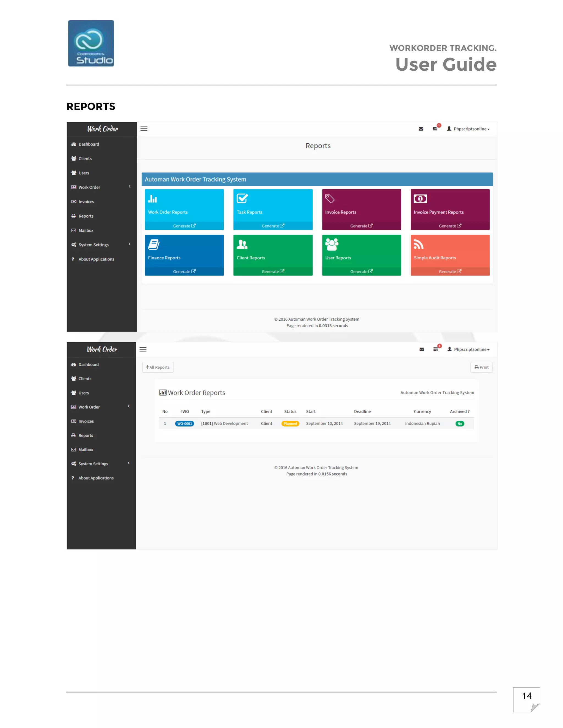Click the printer icon next to Reports in the top sidebar
The width and height of the screenshot is (563, 728).
tap(74, 216)
